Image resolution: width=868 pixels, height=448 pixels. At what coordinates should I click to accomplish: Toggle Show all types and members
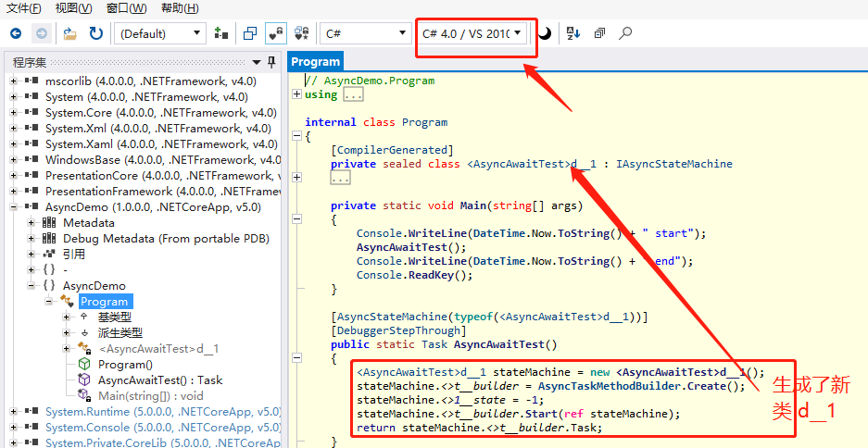click(301, 33)
